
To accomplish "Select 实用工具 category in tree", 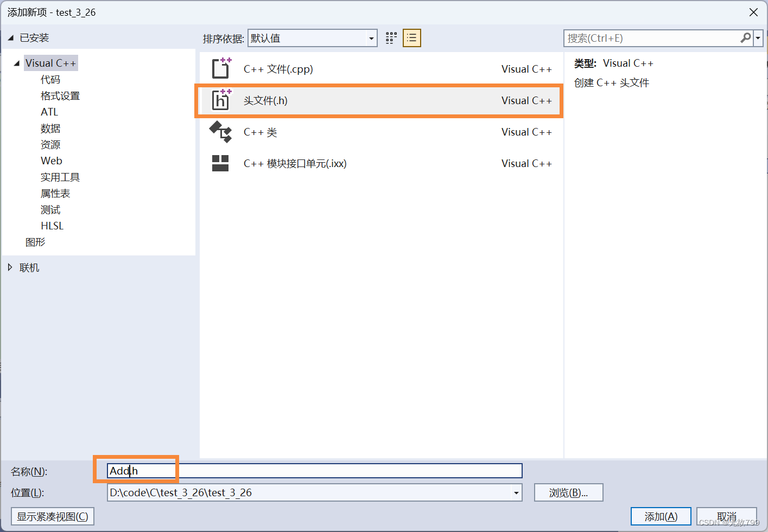I will coord(60,177).
